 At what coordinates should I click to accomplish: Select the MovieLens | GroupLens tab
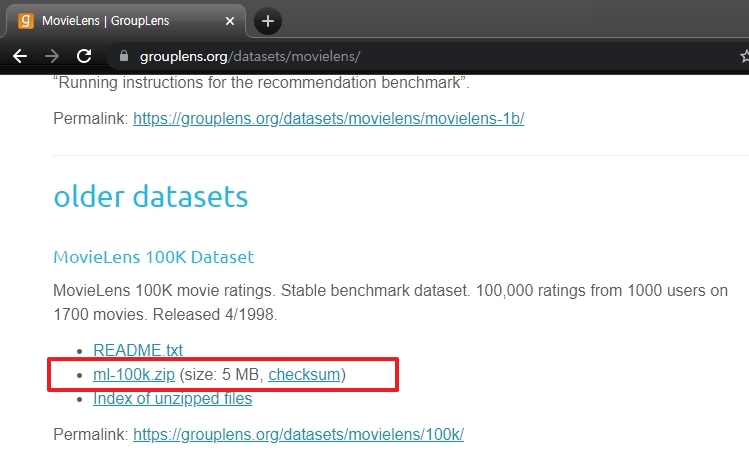pyautogui.click(x=125, y=21)
